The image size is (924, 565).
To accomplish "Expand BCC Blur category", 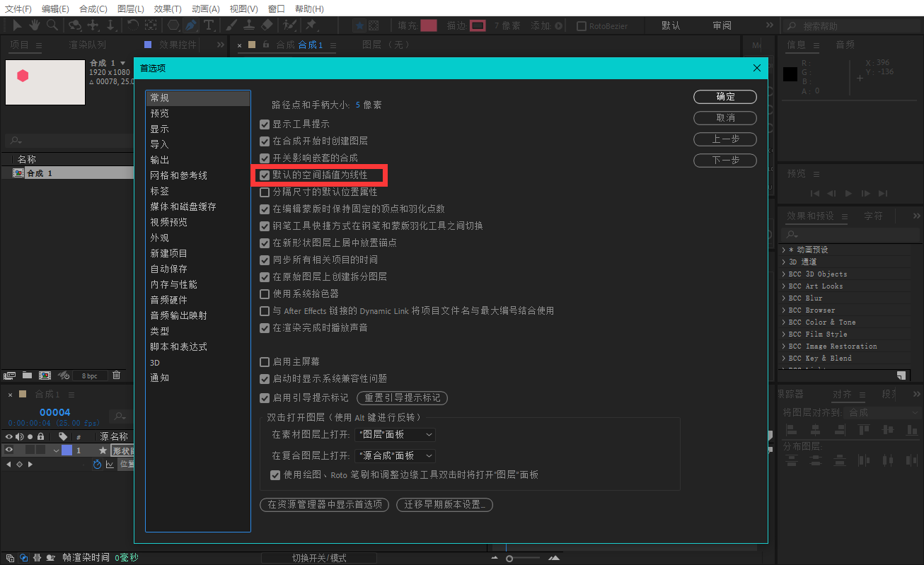I will pyautogui.click(x=784, y=298).
